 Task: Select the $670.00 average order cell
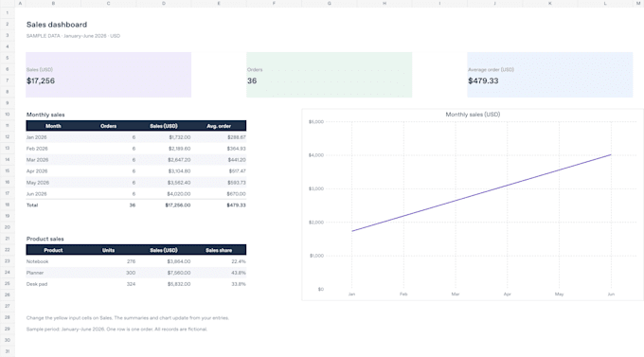pyautogui.click(x=219, y=194)
